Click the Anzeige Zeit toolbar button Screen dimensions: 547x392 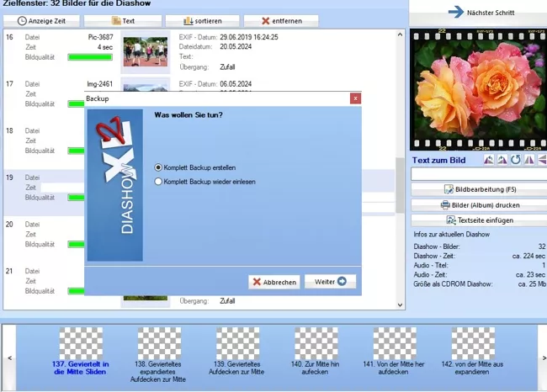coord(43,19)
